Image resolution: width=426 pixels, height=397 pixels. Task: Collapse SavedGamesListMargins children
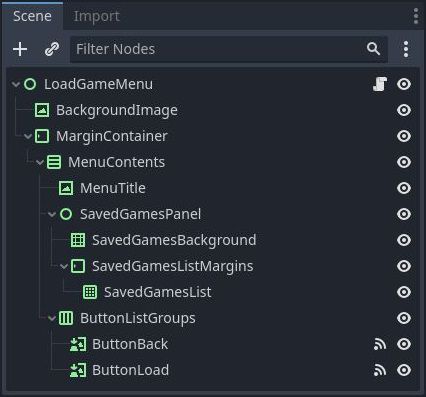click(64, 266)
